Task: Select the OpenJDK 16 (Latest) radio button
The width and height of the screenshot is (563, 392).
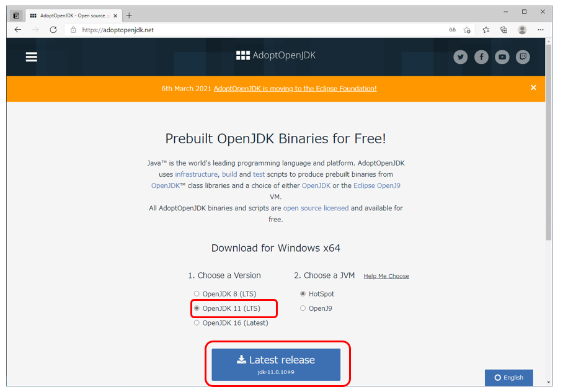Action: 197,323
